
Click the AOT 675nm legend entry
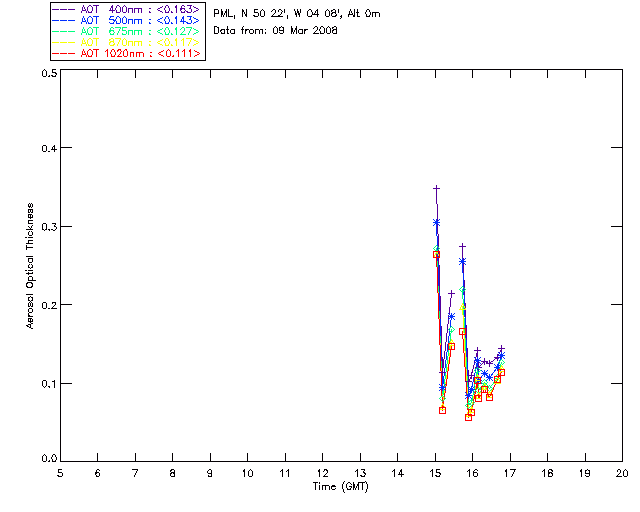click(x=126, y=31)
